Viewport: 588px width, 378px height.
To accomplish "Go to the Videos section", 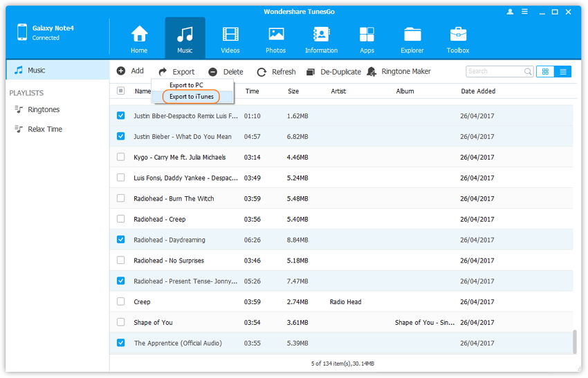I will click(230, 35).
